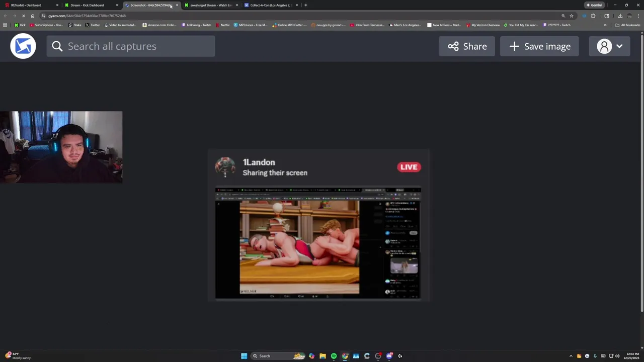Expand the hidden bookmarks chevron
This screenshot has height=362, width=644.
(605, 25)
